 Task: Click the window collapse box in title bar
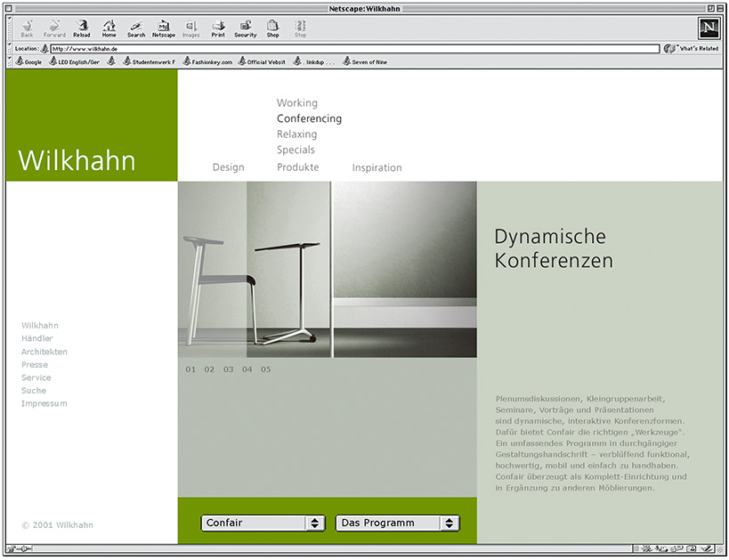(720, 8)
